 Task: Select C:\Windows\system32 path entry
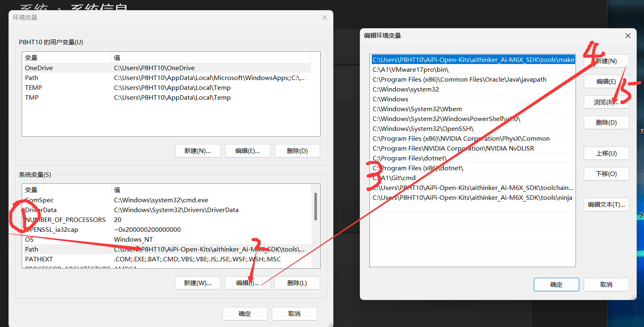[x=473, y=89]
